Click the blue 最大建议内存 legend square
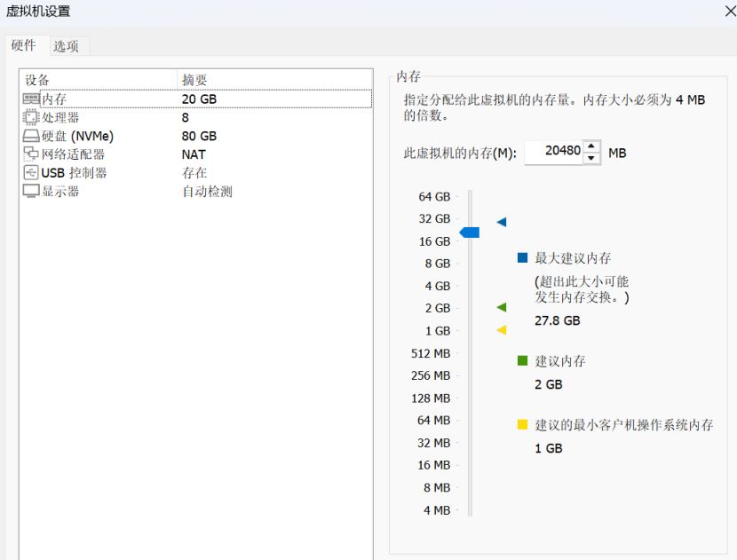Screen dimensions: 737x560 click(522, 257)
